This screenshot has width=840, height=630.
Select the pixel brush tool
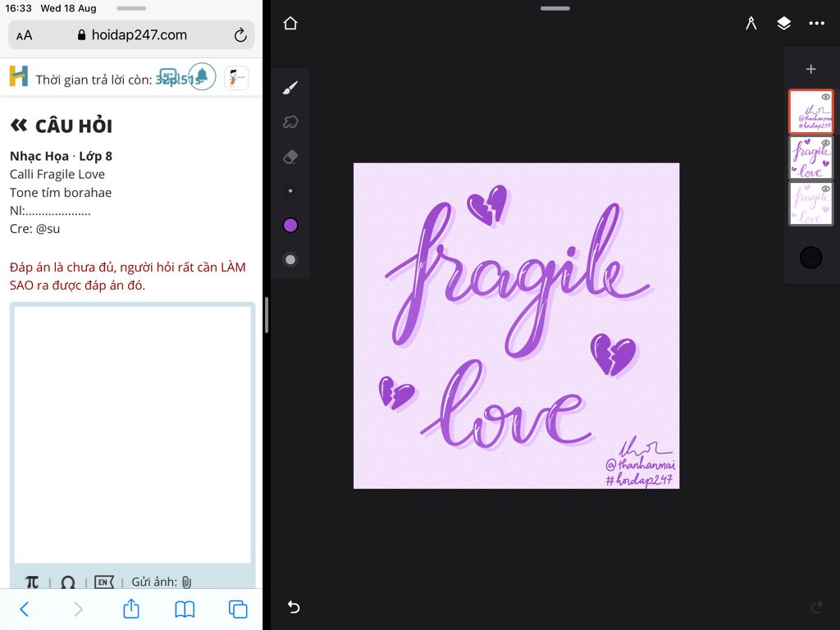point(290,88)
